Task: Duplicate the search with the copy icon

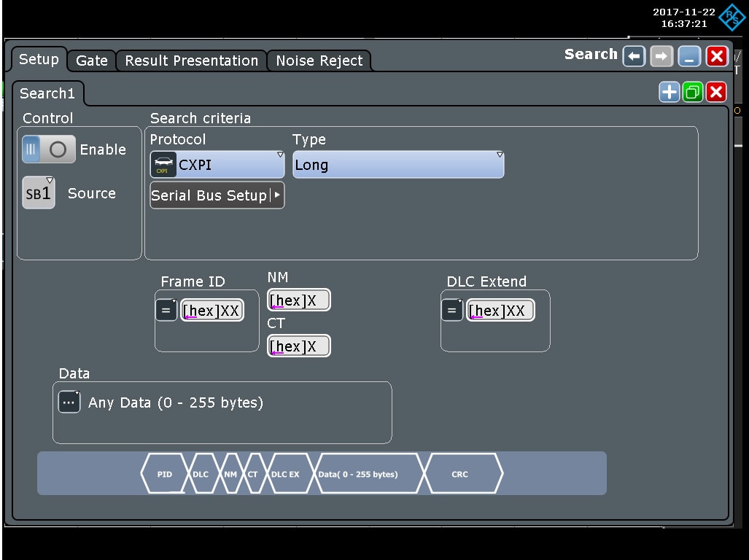Action: coord(692,92)
